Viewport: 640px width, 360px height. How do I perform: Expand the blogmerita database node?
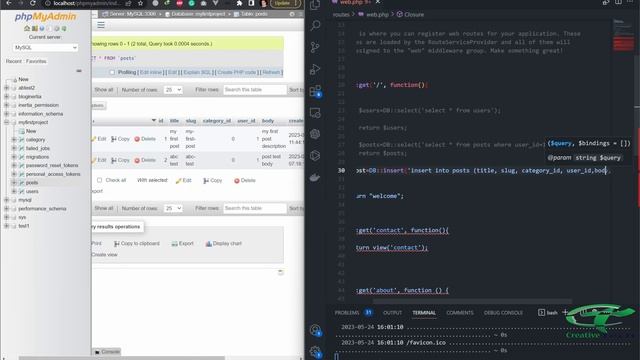point(7,96)
